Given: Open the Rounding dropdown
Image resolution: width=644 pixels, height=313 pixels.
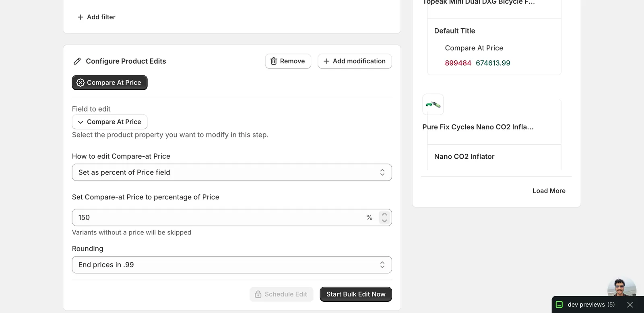Looking at the screenshot, I should (x=232, y=265).
